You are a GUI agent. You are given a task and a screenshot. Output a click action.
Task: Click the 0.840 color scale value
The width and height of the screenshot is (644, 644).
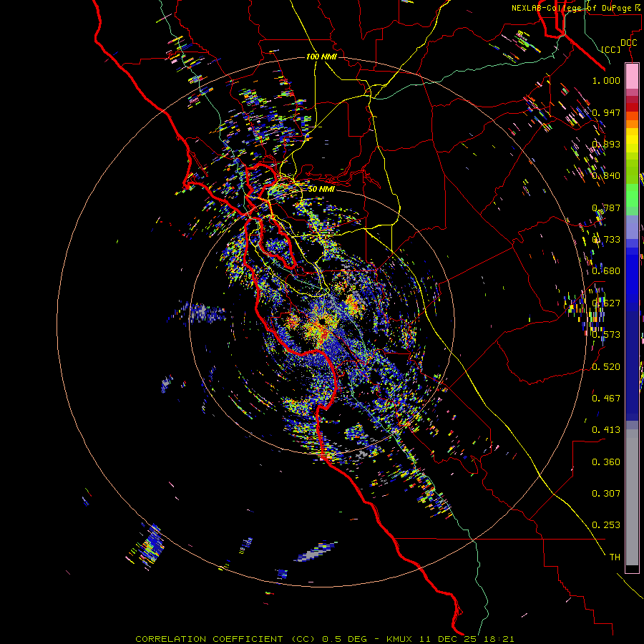point(606,176)
